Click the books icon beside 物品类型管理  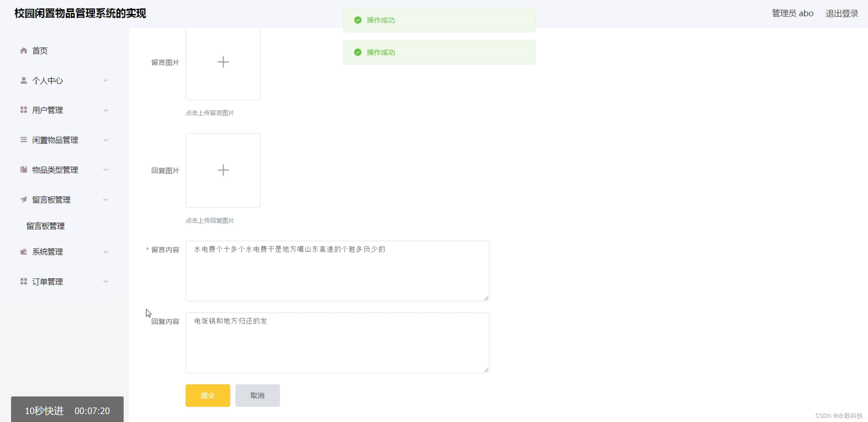(x=23, y=169)
